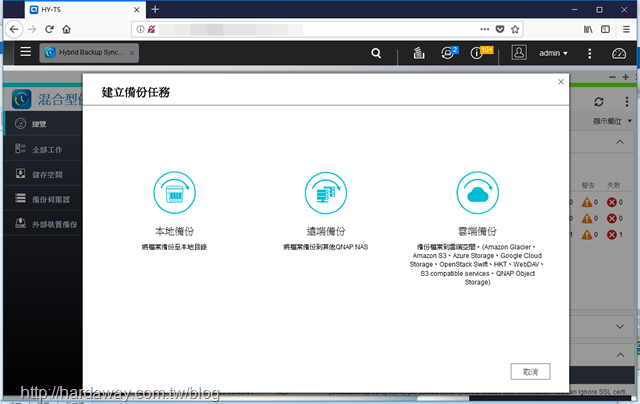
Task: Go forward in the browser
Action: coord(32,29)
